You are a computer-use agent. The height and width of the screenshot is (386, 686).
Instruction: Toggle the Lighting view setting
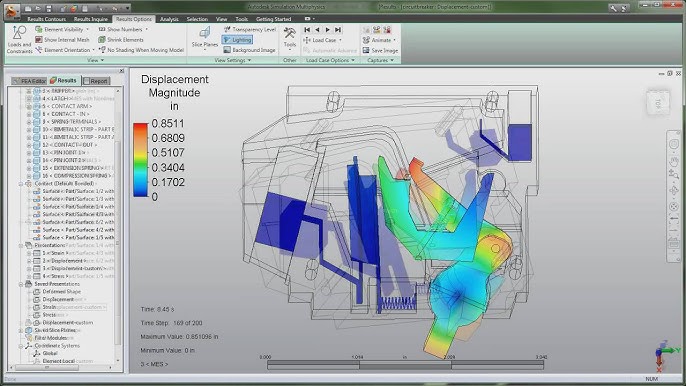pyautogui.click(x=237, y=40)
